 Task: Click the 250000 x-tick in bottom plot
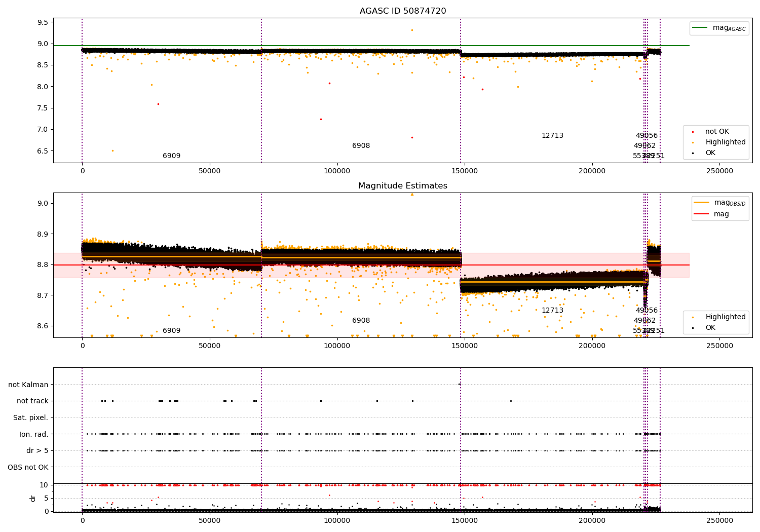(x=719, y=520)
